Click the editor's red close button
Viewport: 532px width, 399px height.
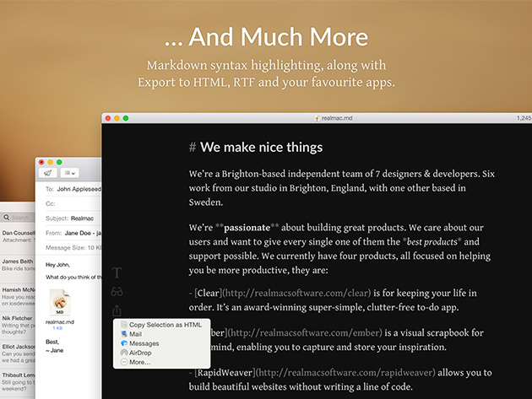tap(108, 118)
